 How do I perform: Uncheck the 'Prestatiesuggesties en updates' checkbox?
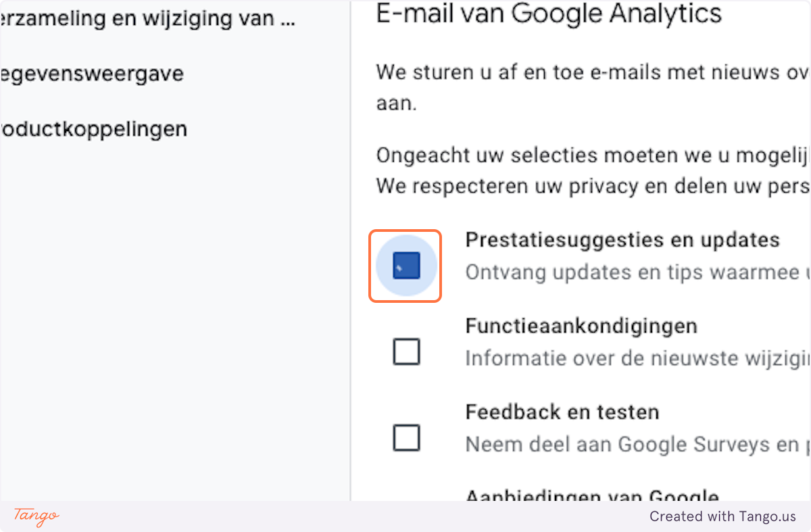pos(405,266)
